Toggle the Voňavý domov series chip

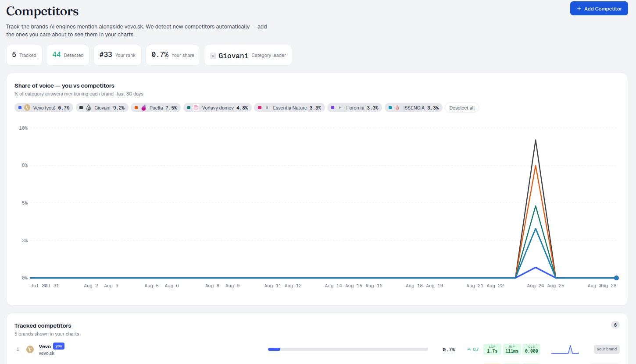coord(217,108)
